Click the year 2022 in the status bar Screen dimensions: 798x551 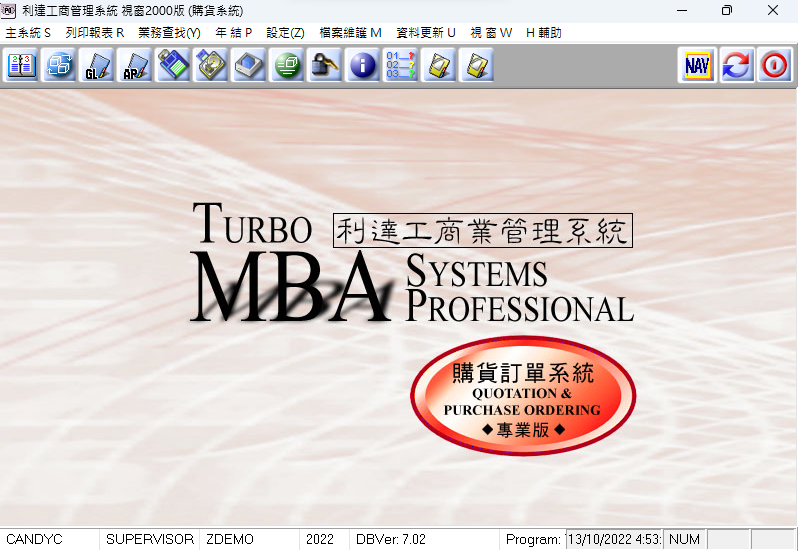tap(320, 539)
